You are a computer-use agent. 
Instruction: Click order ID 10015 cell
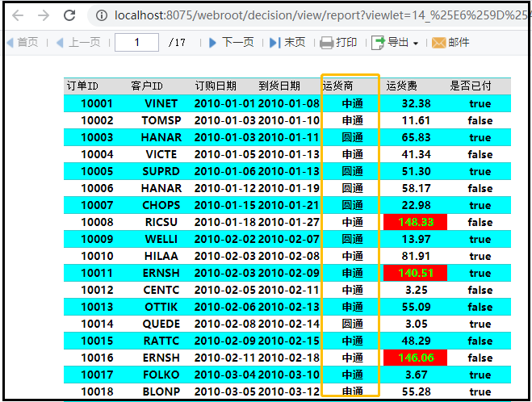(97, 341)
